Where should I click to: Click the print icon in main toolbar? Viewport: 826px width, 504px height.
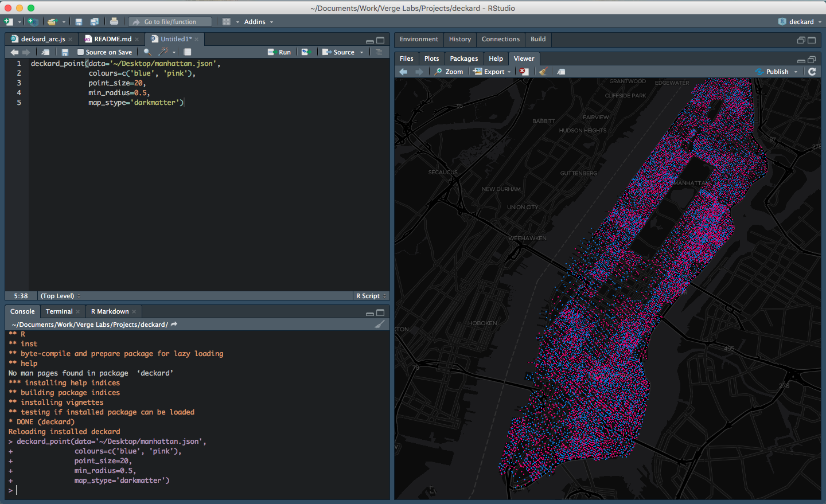coord(114,22)
